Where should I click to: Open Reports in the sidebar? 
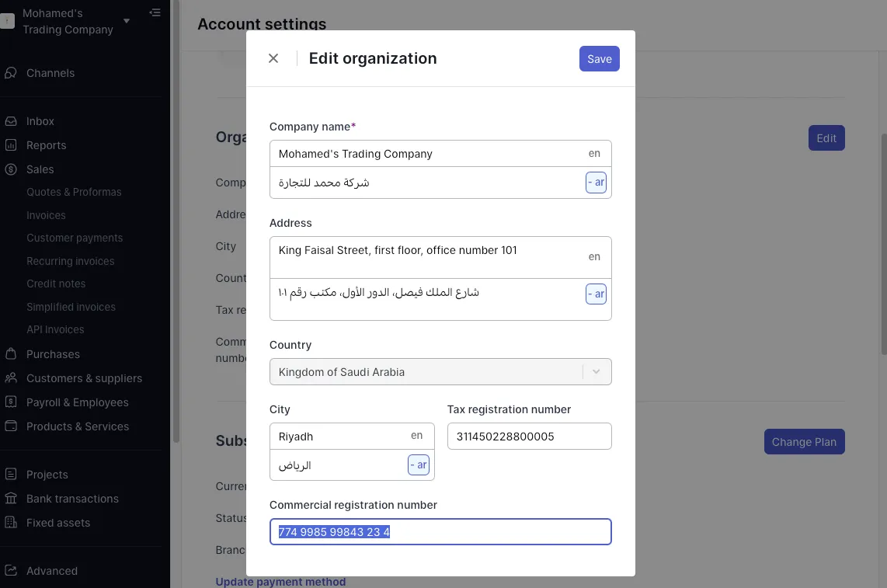coord(46,145)
